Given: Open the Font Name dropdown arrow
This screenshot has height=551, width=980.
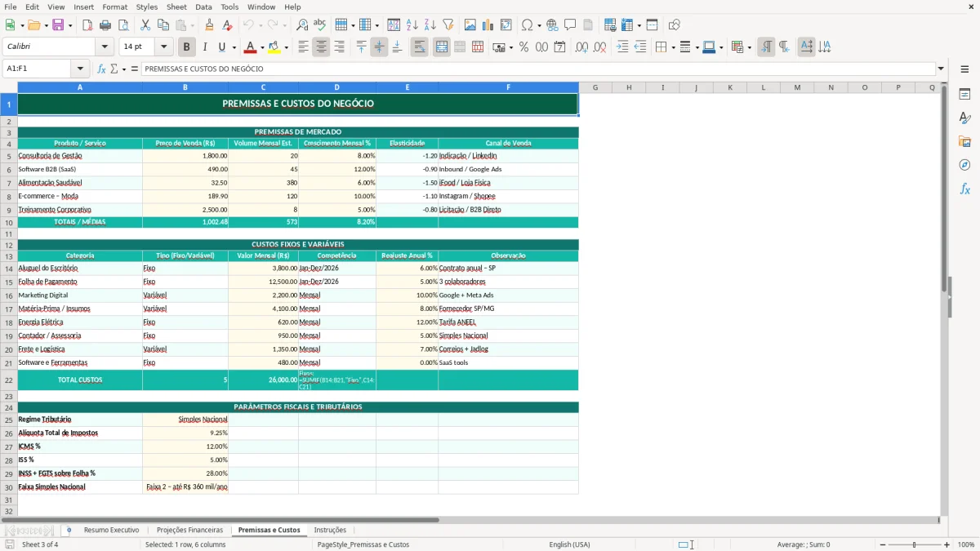Looking at the screenshot, I should (x=104, y=47).
